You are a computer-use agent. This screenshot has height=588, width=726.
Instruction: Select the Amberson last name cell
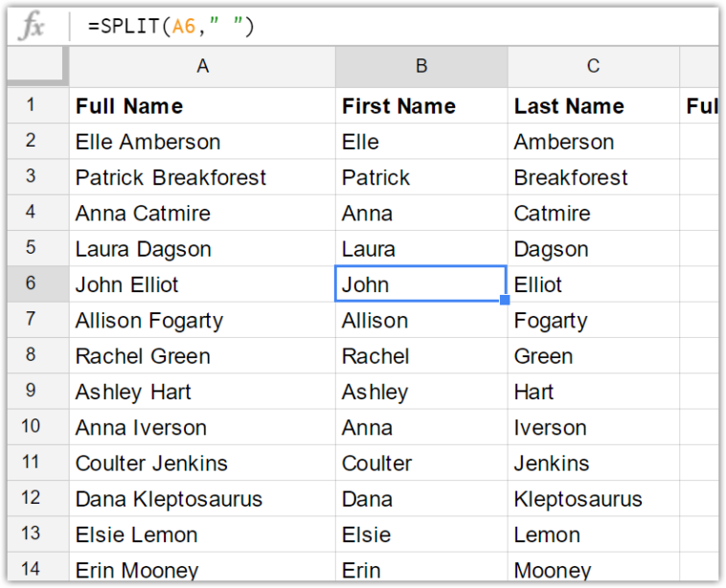click(593, 142)
